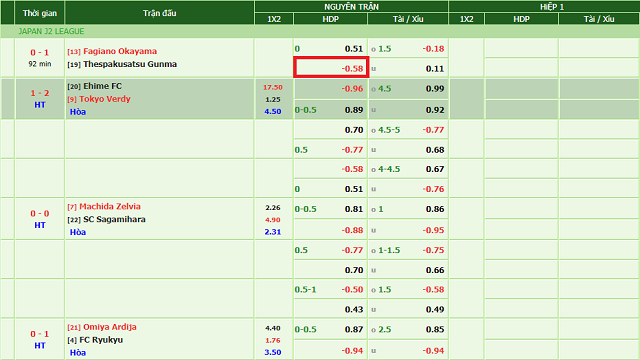Open Fagiano Okayama team link
The image size is (640, 360).
click(x=120, y=51)
